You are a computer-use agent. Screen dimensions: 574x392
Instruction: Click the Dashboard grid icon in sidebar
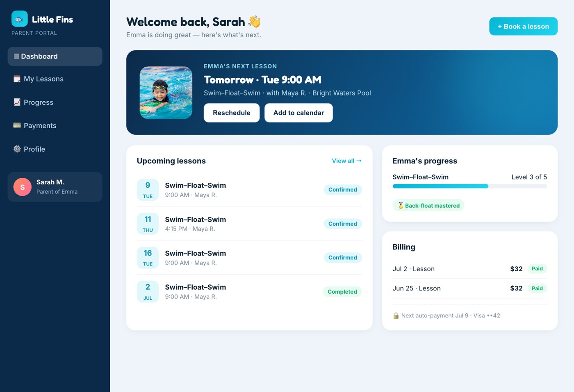click(x=16, y=56)
